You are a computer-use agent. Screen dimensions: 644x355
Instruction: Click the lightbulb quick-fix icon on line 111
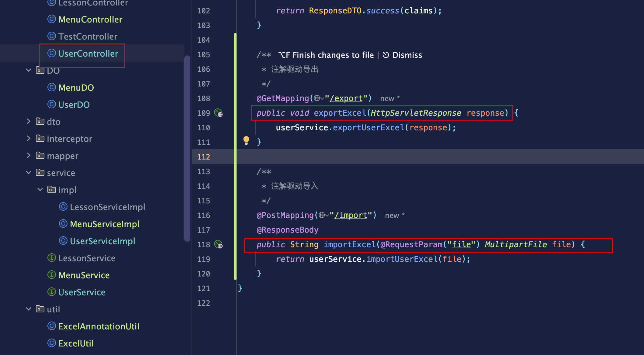(246, 141)
